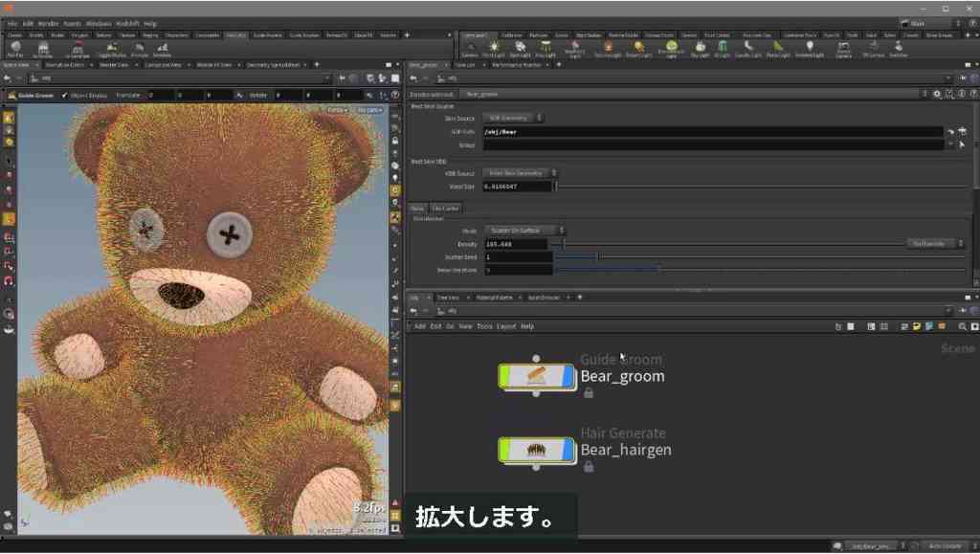Select the Environment Light shelf tool
980x554 pixels.
pos(671,49)
